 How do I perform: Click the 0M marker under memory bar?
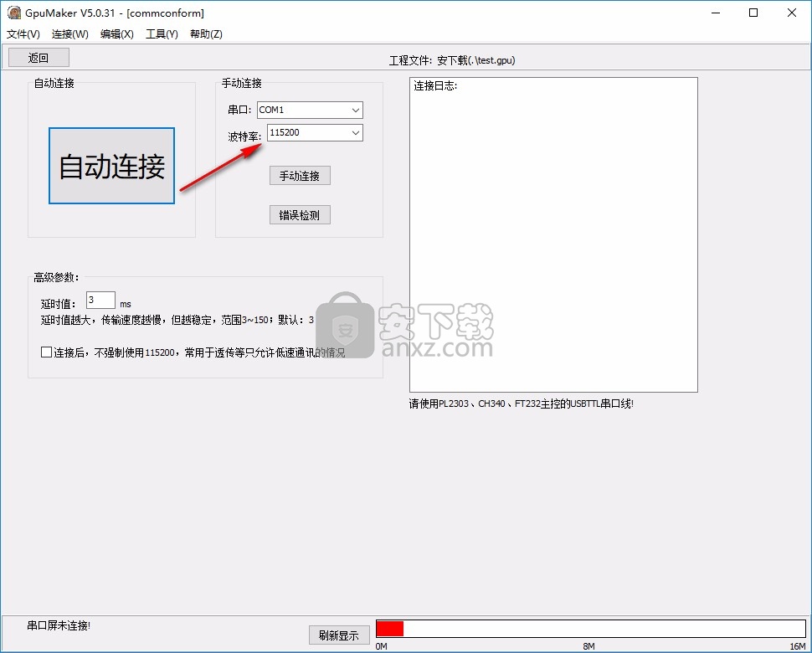click(382, 646)
